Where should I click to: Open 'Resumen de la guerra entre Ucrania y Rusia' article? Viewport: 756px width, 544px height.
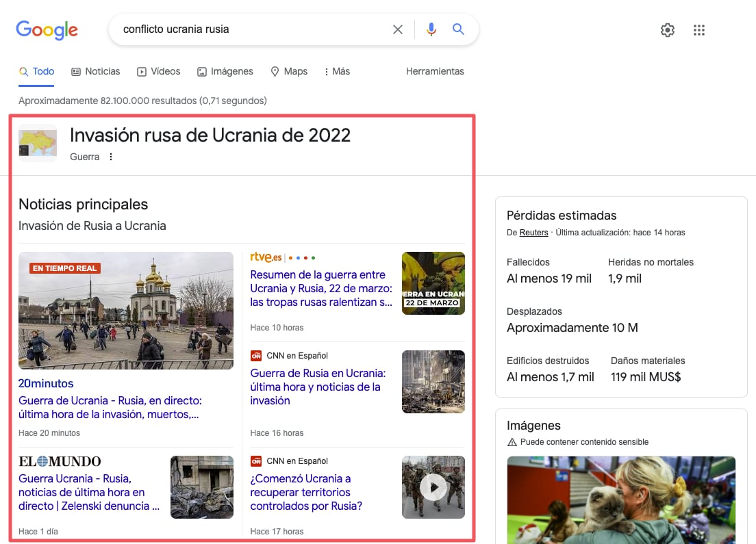click(x=321, y=288)
